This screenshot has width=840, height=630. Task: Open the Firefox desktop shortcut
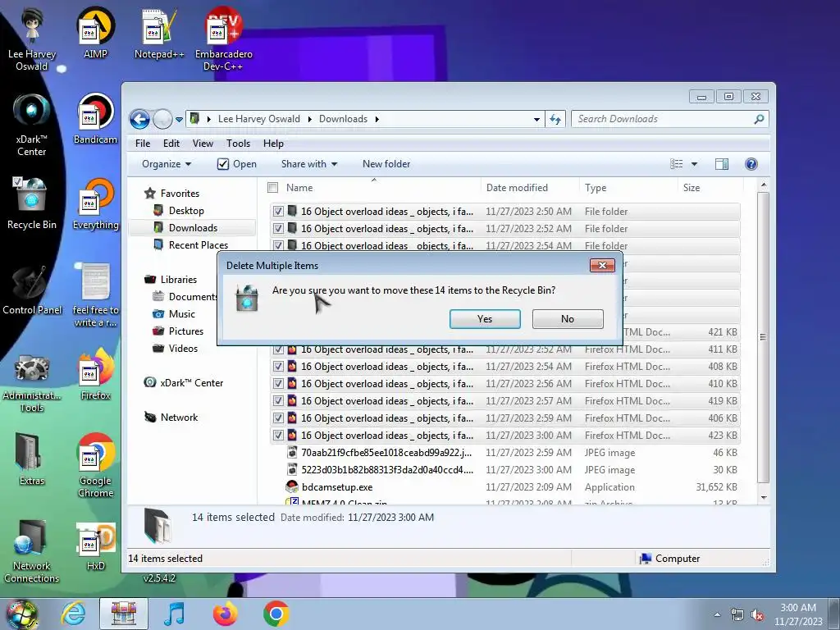(x=95, y=374)
